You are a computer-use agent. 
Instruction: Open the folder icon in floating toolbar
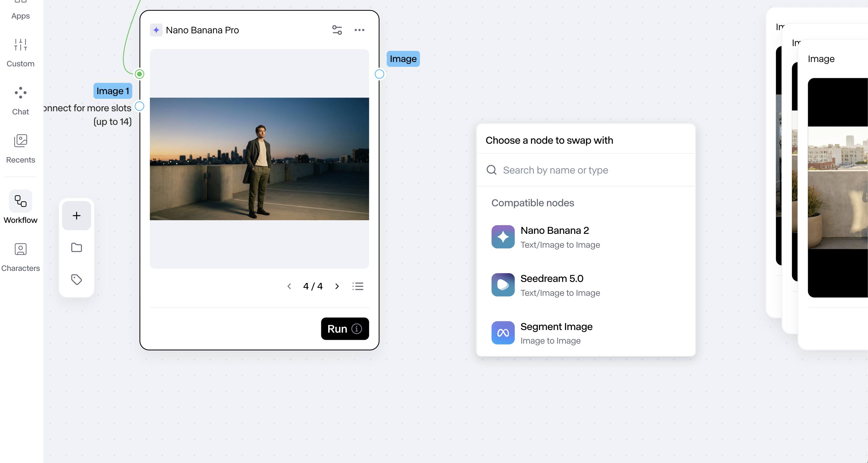[x=76, y=247]
